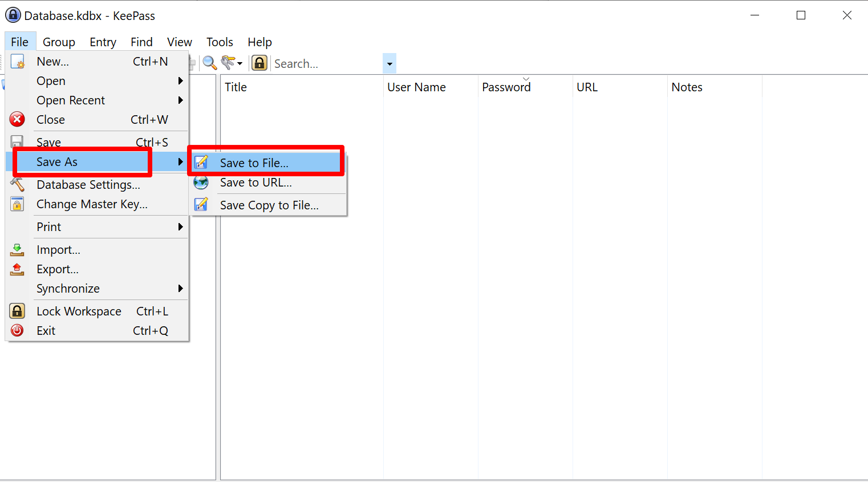Image resolution: width=868 pixels, height=482 pixels.
Task: Click the red Export arrow icon
Action: (x=17, y=269)
